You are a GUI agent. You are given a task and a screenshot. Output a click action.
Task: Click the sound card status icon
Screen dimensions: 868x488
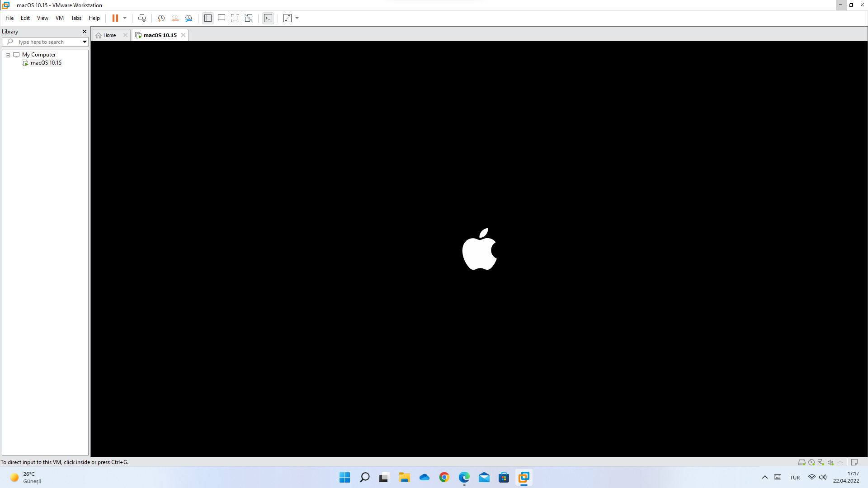(x=830, y=462)
